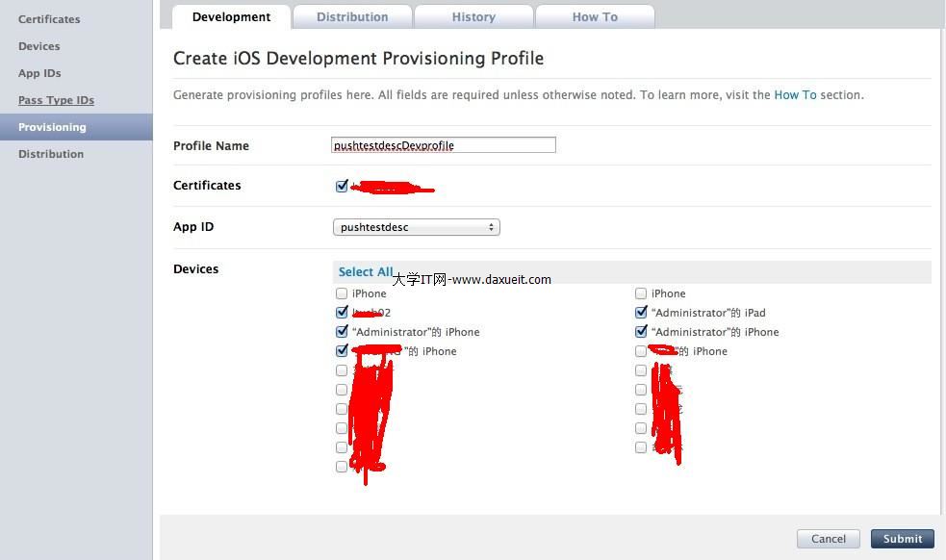Check the first iPhone checkbox in left column
This screenshot has width=946, height=560.
click(x=342, y=293)
